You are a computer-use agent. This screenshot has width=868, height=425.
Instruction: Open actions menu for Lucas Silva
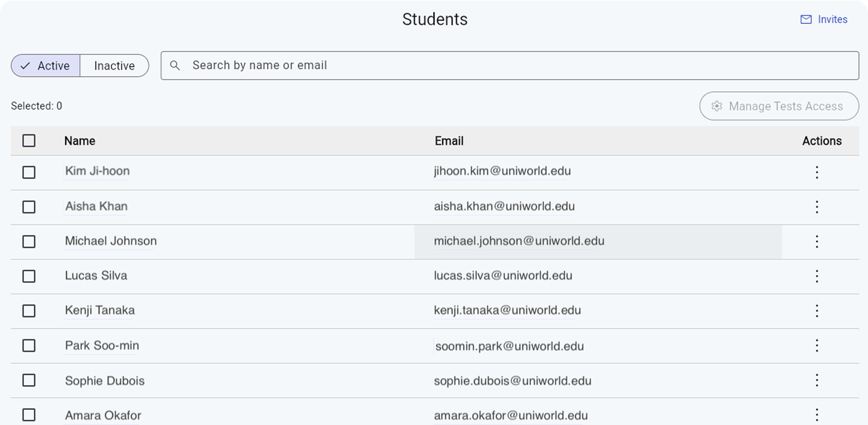[x=816, y=276]
